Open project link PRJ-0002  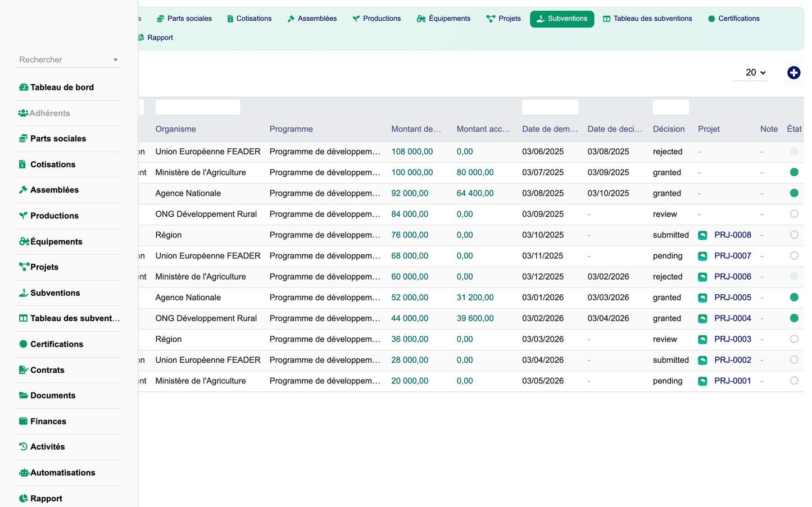pyautogui.click(x=733, y=360)
